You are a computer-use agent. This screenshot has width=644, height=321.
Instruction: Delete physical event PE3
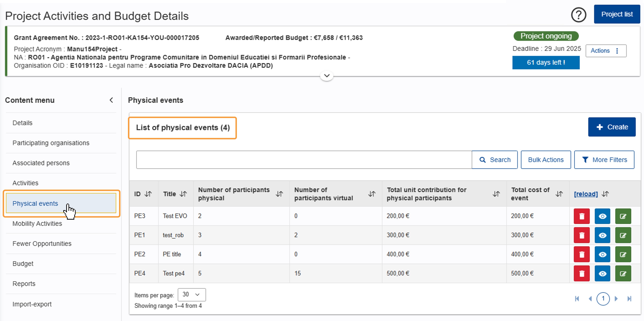pos(582,216)
